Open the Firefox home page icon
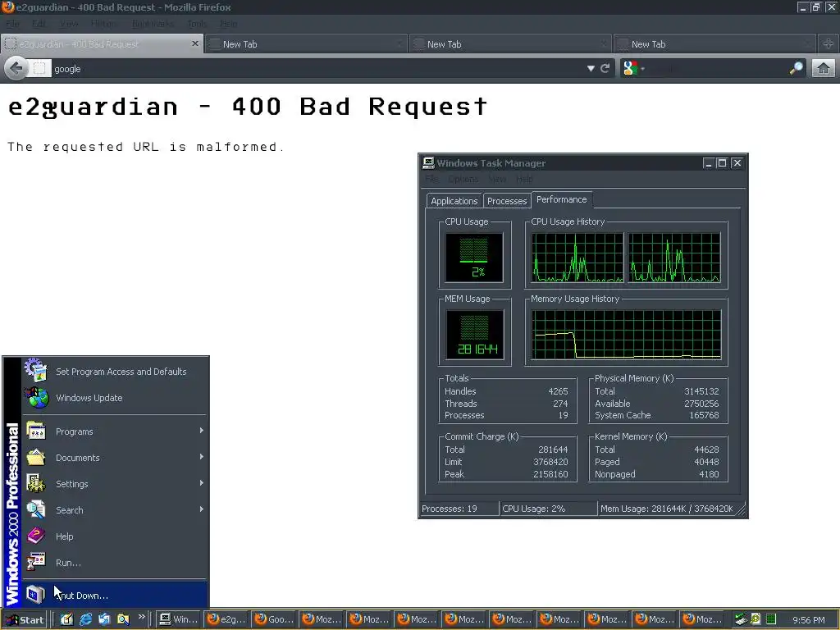 point(824,69)
